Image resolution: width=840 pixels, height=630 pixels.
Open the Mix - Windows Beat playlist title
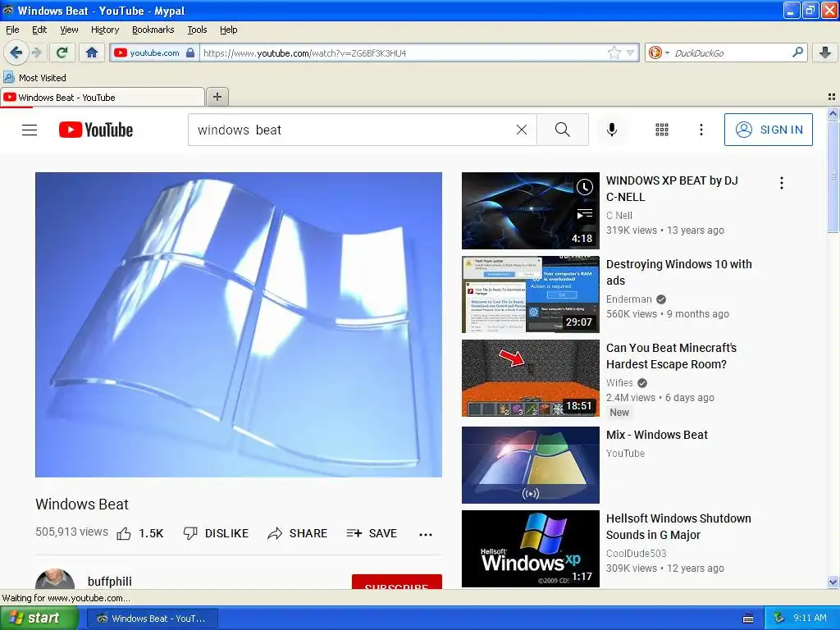(657, 435)
